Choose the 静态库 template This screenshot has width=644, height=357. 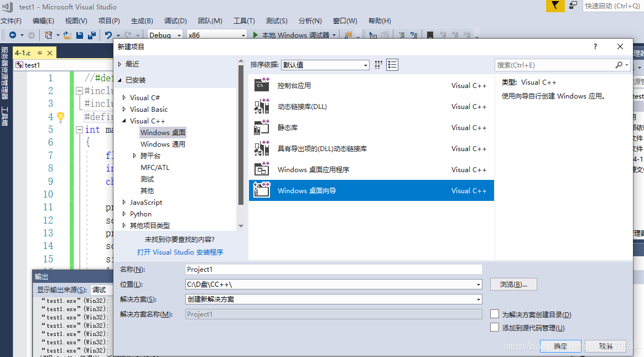[x=371, y=127]
